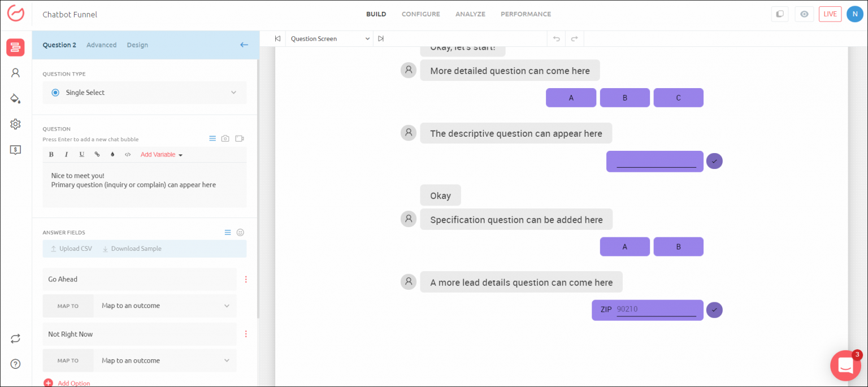Toggle the eye preview icon in header
Screen dimensions: 868x387
coord(804,14)
